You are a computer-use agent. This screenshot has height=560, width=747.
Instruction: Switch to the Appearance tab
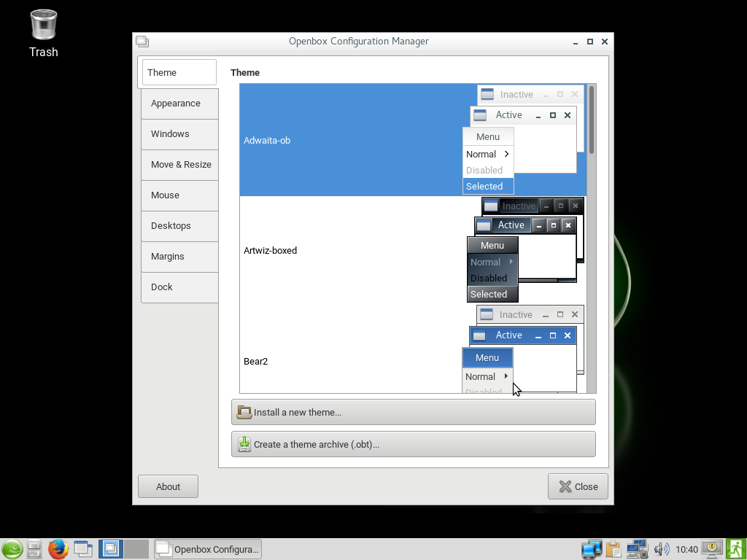[176, 104]
